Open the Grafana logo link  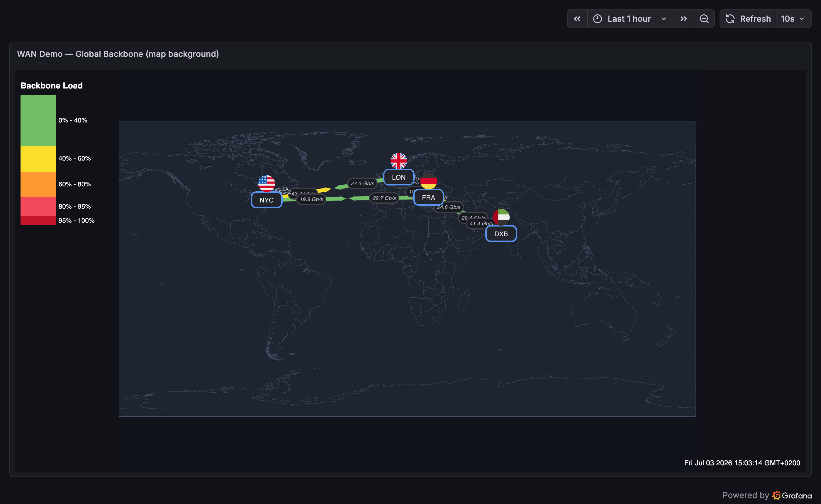(x=792, y=495)
